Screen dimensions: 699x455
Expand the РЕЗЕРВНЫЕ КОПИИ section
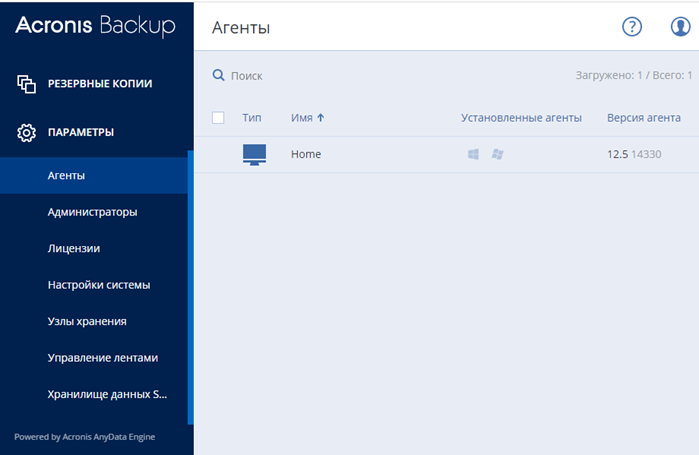(x=100, y=84)
